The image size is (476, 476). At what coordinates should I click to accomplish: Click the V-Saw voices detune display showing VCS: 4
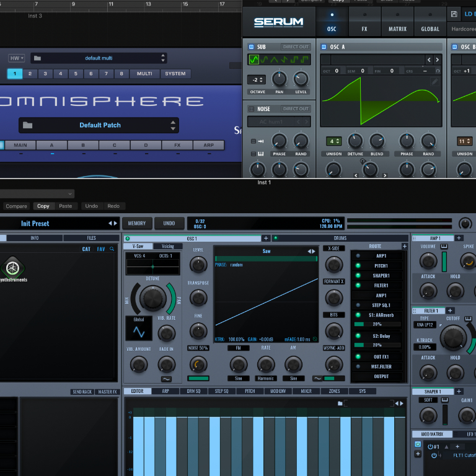pyautogui.click(x=152, y=263)
